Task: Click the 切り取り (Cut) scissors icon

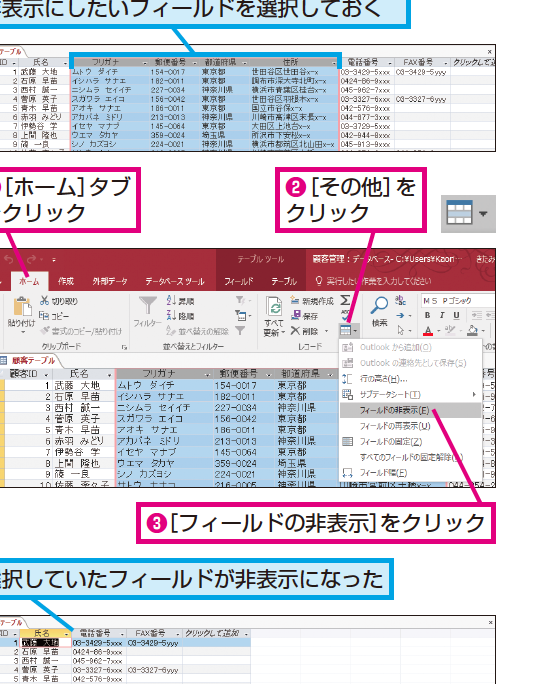Action: click(44, 301)
